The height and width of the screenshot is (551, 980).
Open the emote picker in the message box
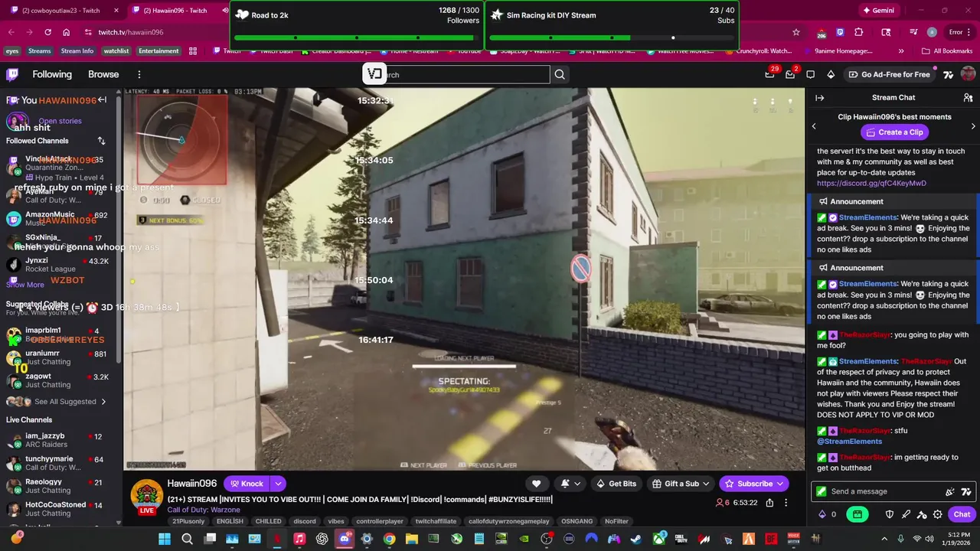950,491
